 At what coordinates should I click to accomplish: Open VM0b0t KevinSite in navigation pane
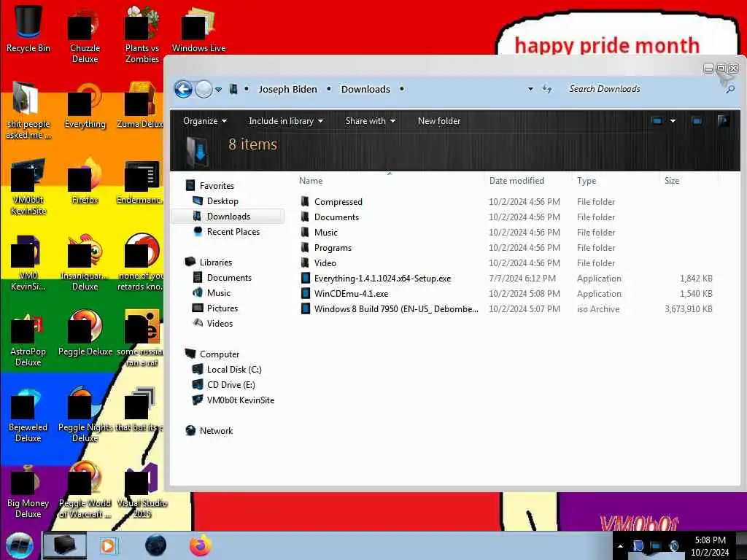240,400
